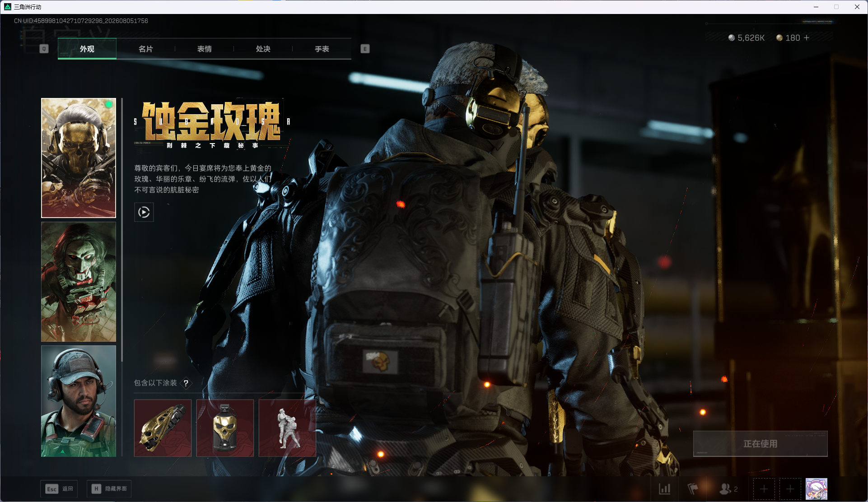This screenshot has height=502, width=868.
Task: Open the cat-ear player avatar
Action: (x=817, y=489)
